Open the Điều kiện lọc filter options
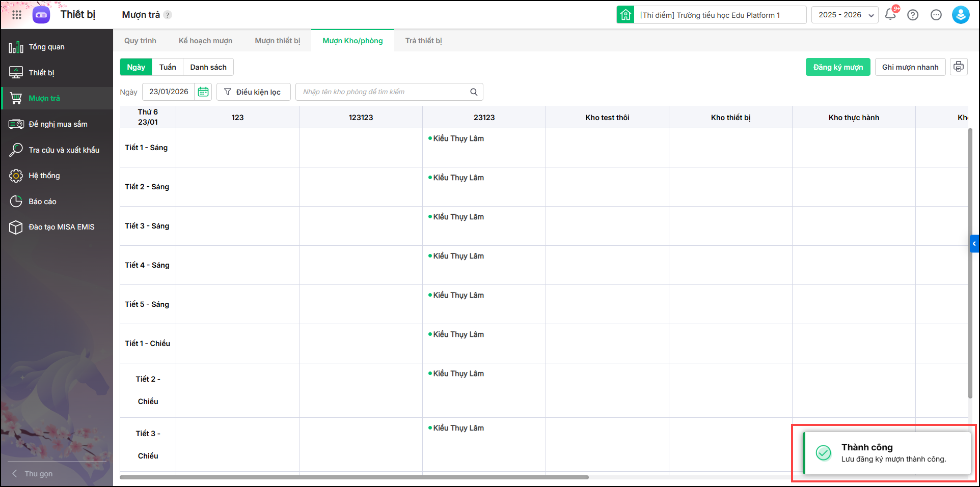Screen dimensions: 980x487 tap(253, 92)
